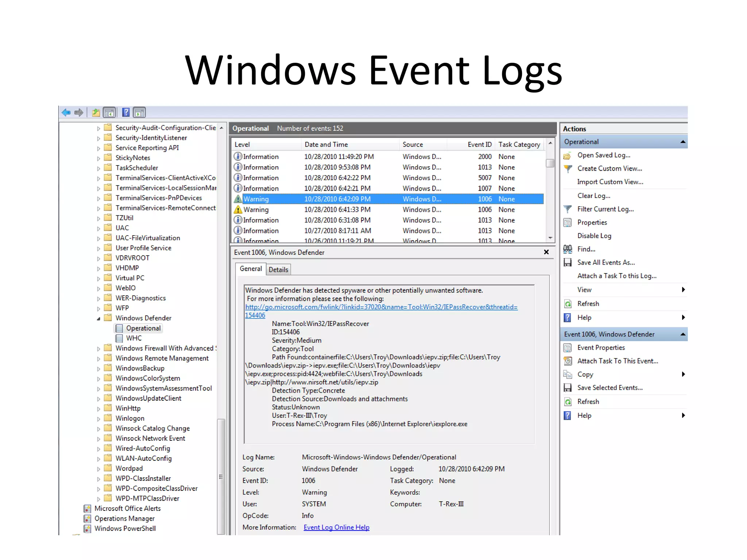
Task: Collapse the Operational actions section arrow
Action: [x=683, y=142]
